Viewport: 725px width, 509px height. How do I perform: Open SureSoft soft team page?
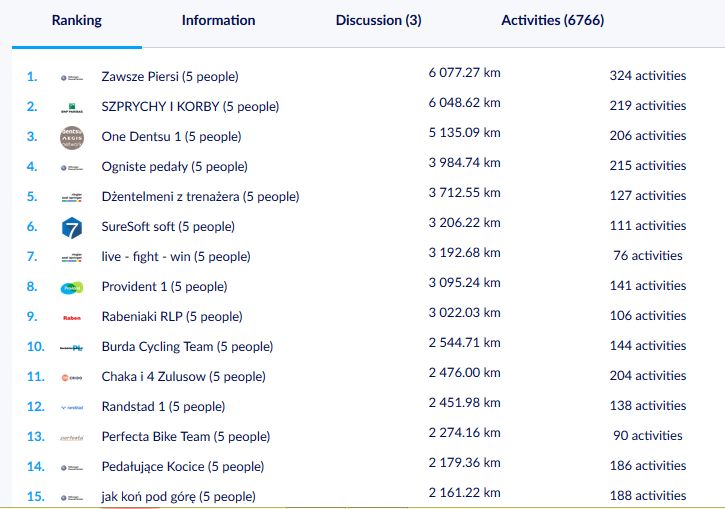point(168,227)
